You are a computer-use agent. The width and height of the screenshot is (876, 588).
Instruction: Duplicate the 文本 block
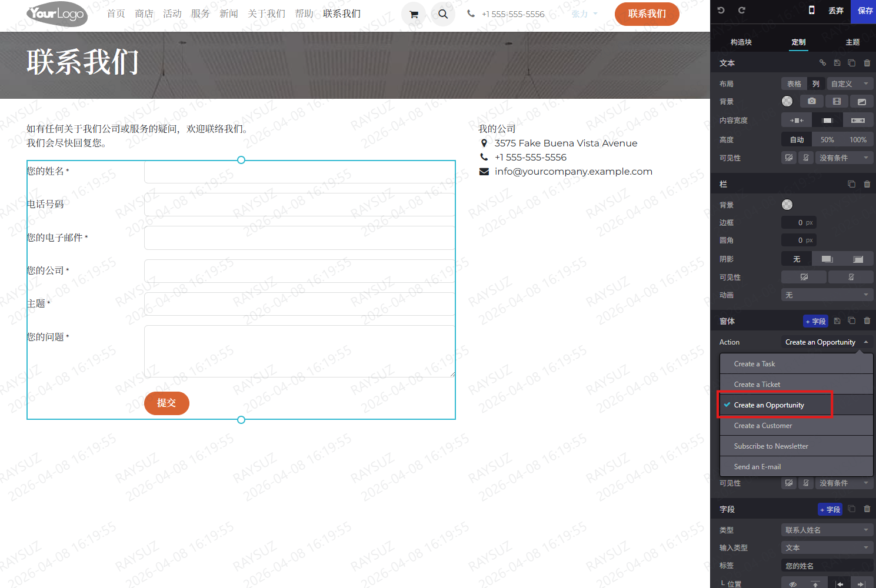tap(851, 63)
